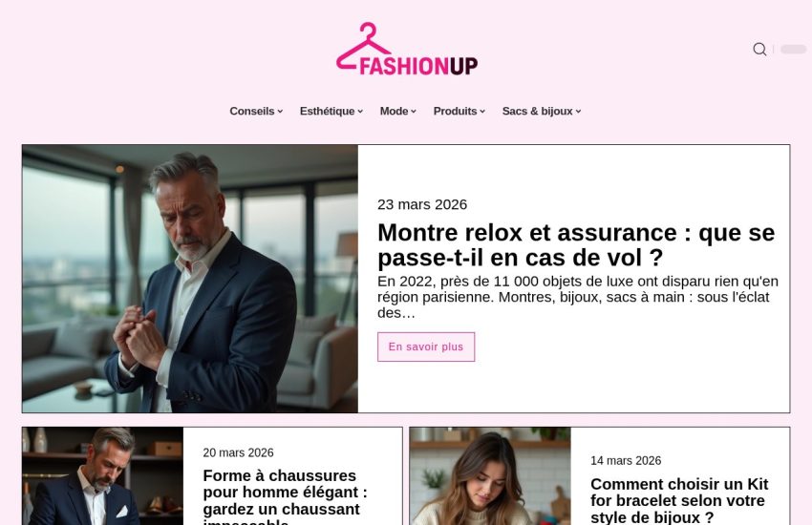Select Sacs & bijoux menu item
Screen dimensions: 812x525
pyautogui.click(x=538, y=112)
